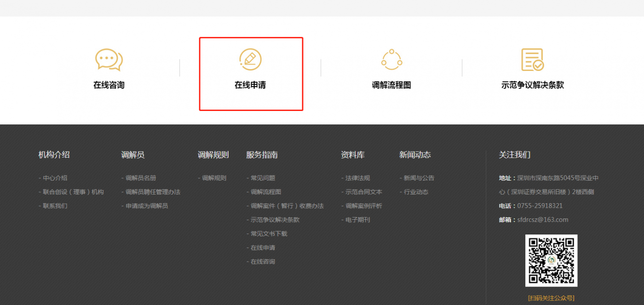Viewport: 644px width, 305px height.
Task: Click the phone number 0755-25918321
Action: [540, 206]
